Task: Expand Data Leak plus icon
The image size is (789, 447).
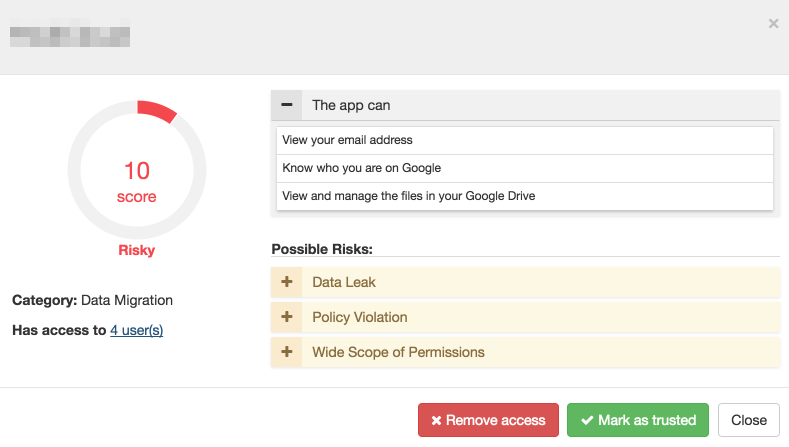Action: 287,282
